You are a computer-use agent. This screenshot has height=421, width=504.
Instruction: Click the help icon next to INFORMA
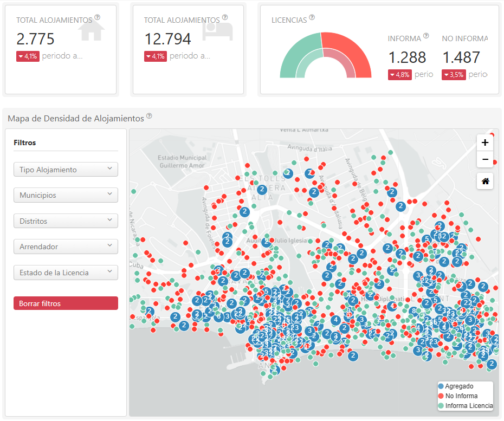426,36
